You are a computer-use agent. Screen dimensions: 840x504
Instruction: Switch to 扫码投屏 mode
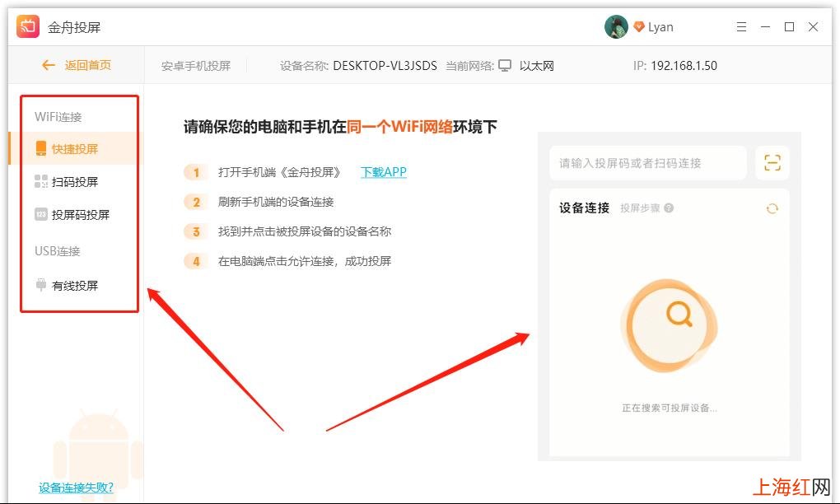74,181
